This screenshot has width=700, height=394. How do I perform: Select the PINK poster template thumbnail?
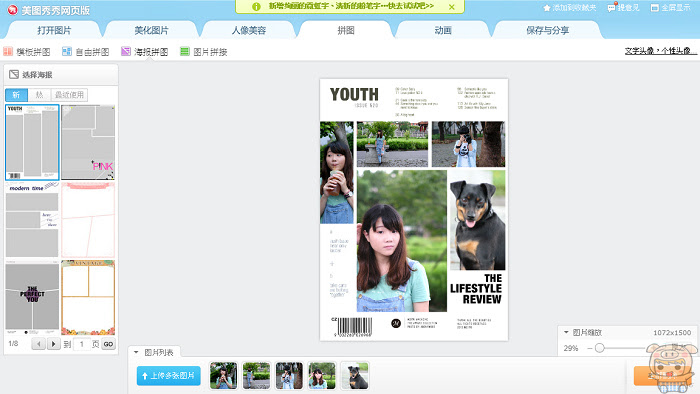pyautogui.click(x=88, y=142)
